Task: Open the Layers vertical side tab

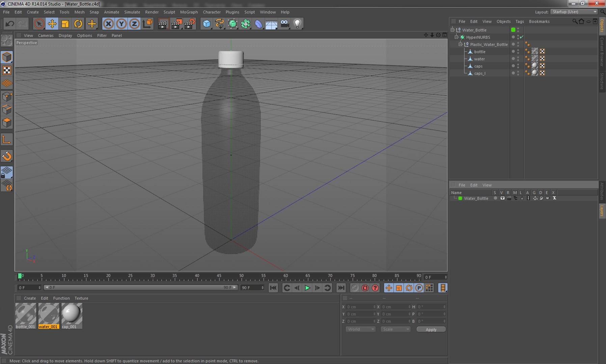Action: click(602, 211)
